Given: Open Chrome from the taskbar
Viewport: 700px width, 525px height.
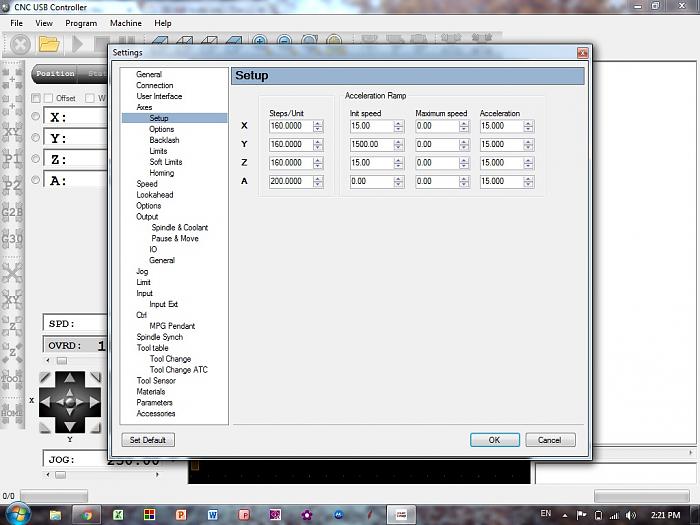Looking at the screenshot, I should [x=86, y=515].
